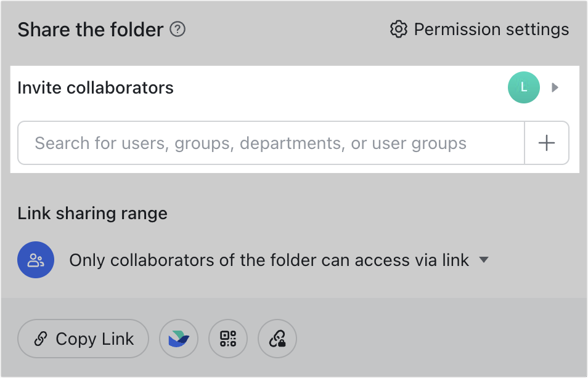Click the gear next to Permission settings text
588x378 pixels.
399,29
